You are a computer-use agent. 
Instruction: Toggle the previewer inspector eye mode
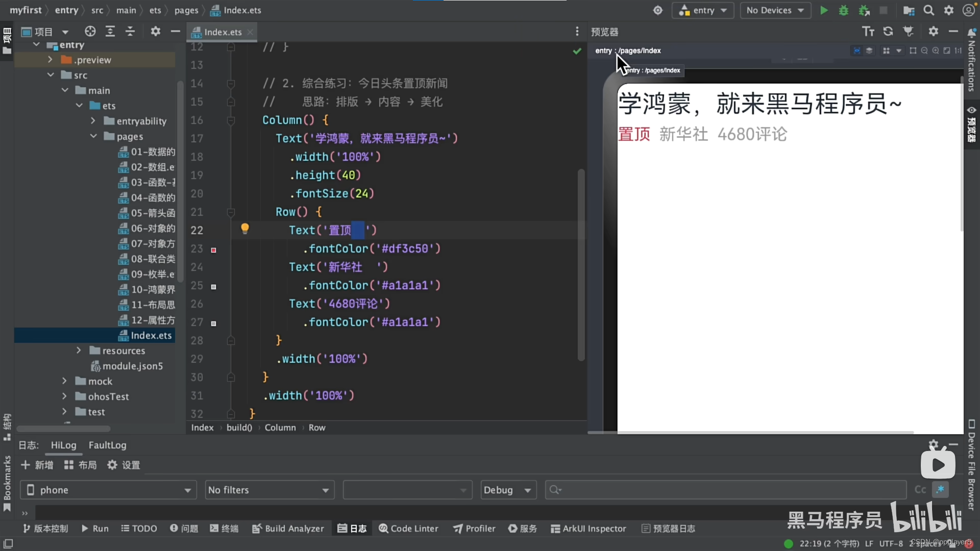pos(856,51)
